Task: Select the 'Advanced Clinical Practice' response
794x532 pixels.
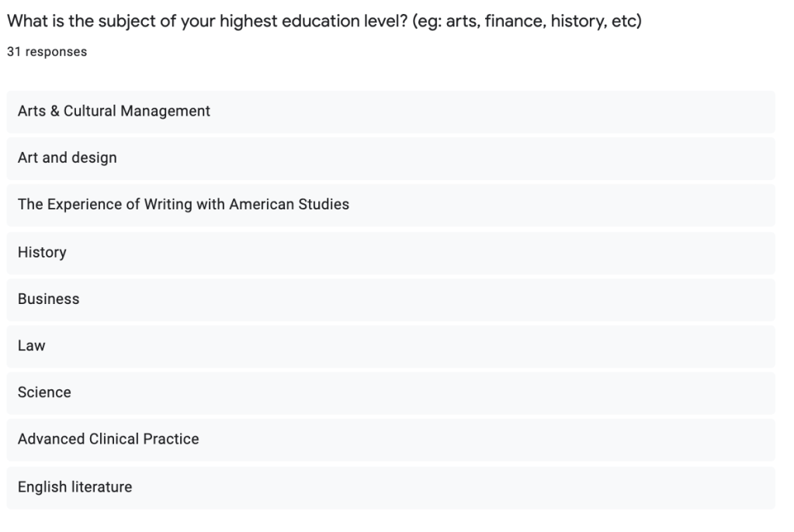Action: [x=108, y=439]
